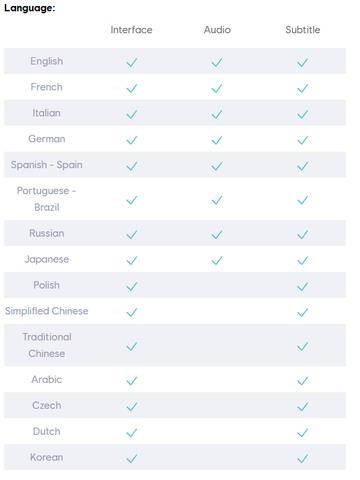Click the Traditional Chinese Interface checkmark
Viewport: 360px width, 480px height.
click(x=132, y=346)
